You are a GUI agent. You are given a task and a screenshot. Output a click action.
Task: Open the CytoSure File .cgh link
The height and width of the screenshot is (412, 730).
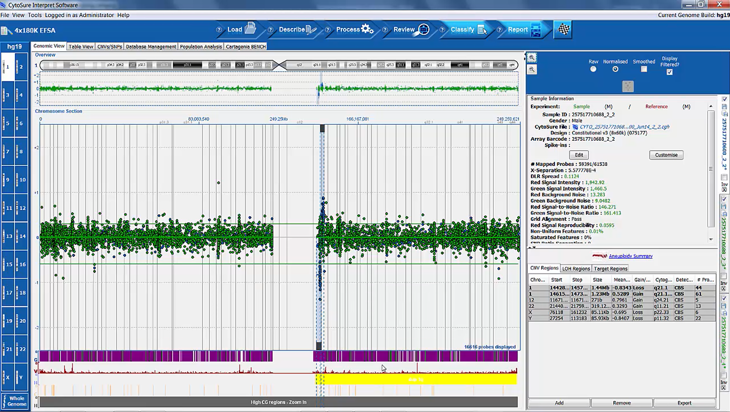click(x=624, y=127)
